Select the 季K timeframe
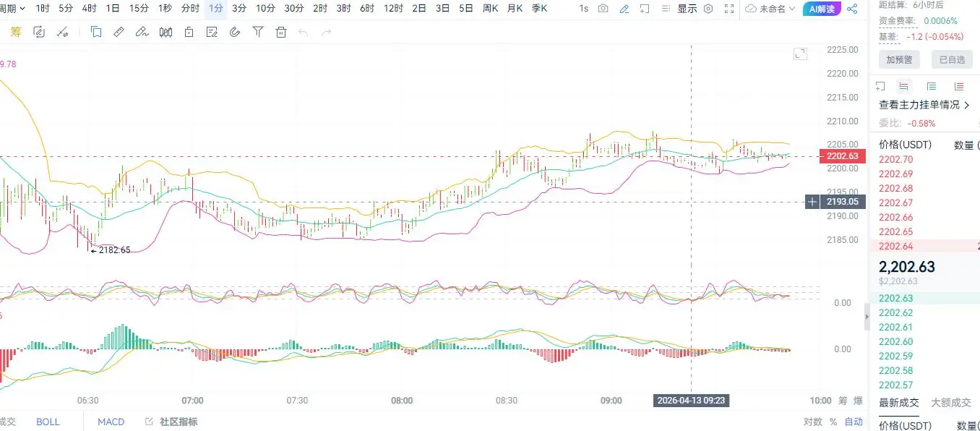The image size is (980, 431). (x=539, y=9)
